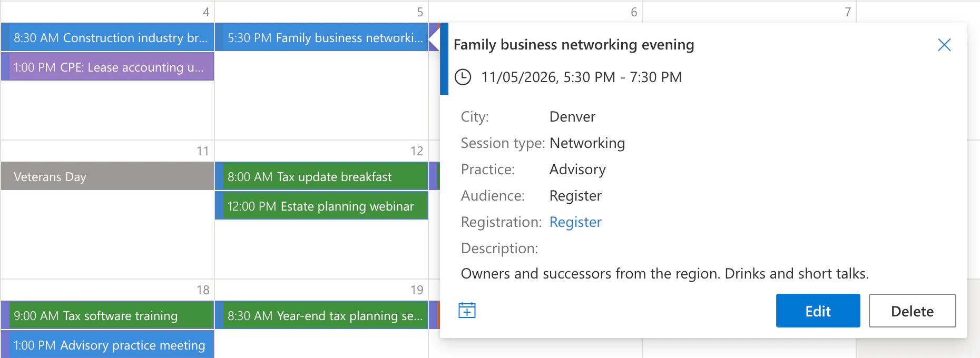Select day number 5 in calendar
The width and height of the screenshot is (980, 358).
(420, 12)
